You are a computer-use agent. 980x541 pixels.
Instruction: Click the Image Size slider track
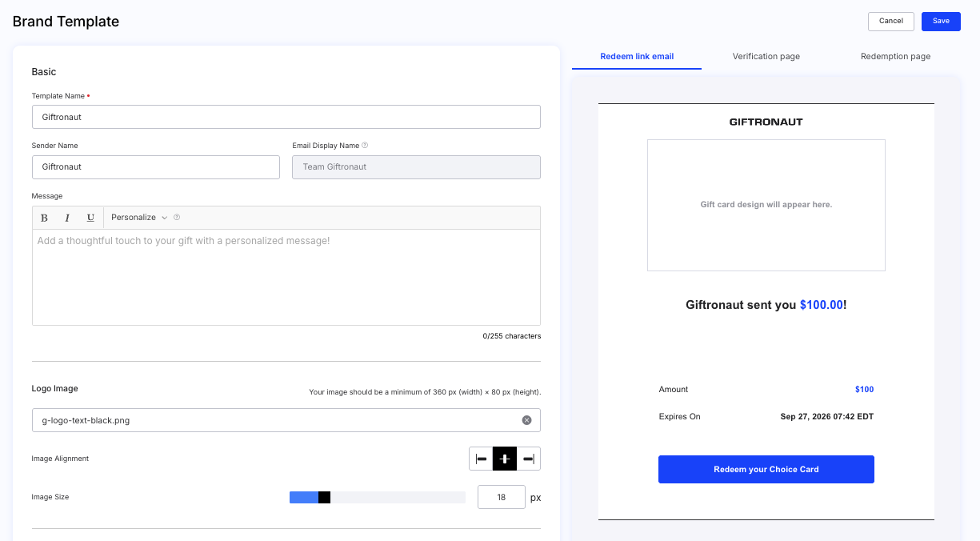coord(378,498)
